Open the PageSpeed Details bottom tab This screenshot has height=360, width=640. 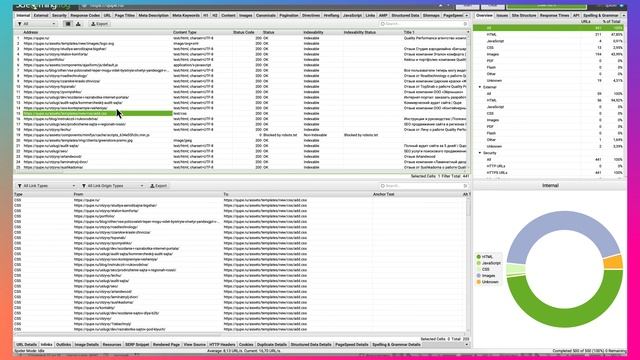[x=351, y=344]
